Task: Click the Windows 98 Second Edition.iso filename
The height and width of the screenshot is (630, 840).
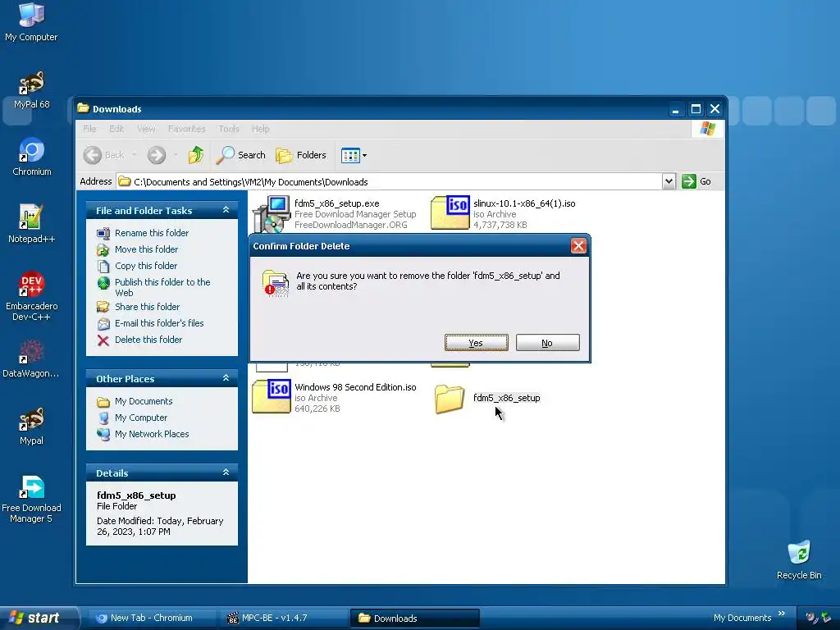Action: pyautogui.click(x=355, y=387)
